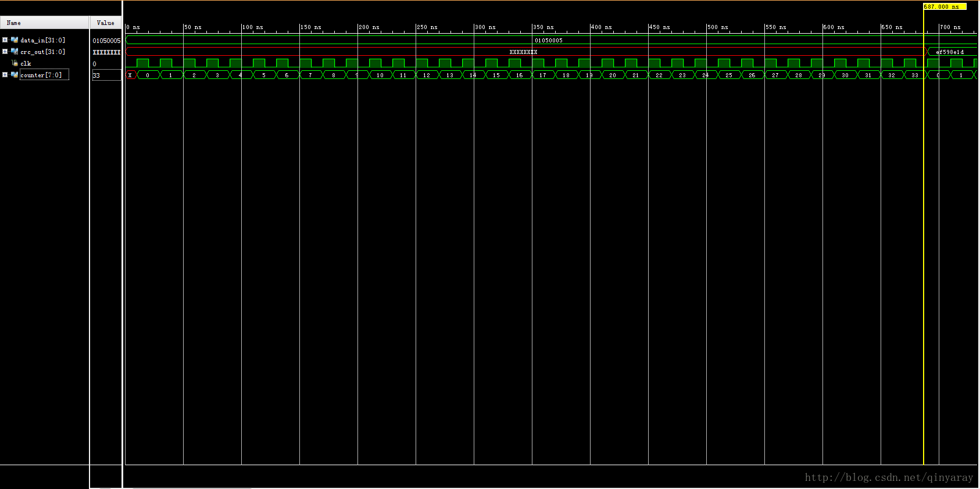The image size is (980, 489).
Task: Click 01050005 in the data_in waveform
Action: pyautogui.click(x=549, y=41)
